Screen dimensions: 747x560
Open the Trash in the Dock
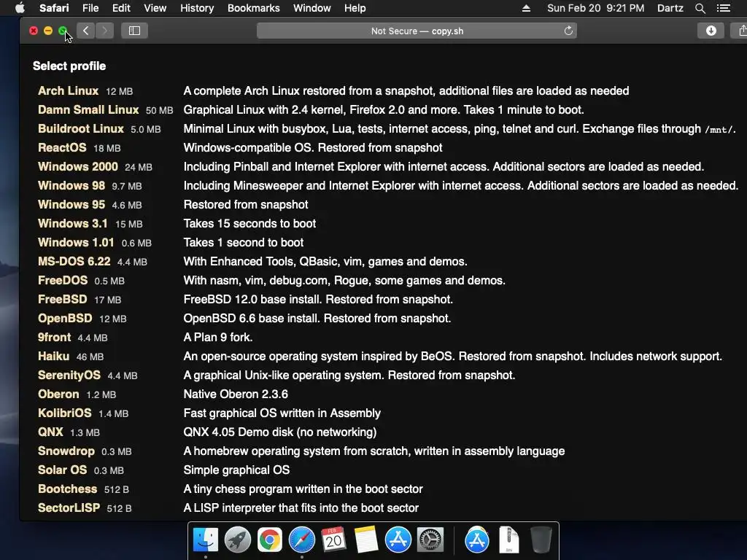point(541,540)
